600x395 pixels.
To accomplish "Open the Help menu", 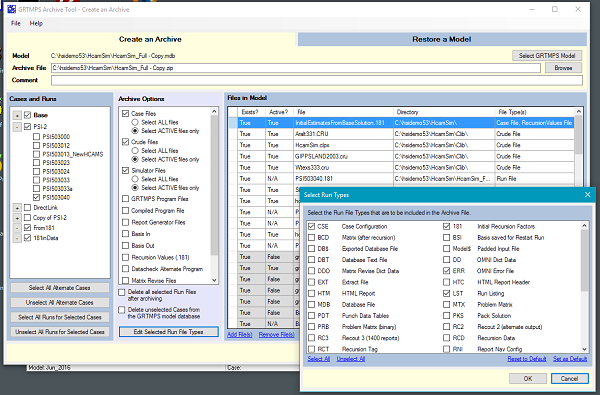I will [36, 23].
